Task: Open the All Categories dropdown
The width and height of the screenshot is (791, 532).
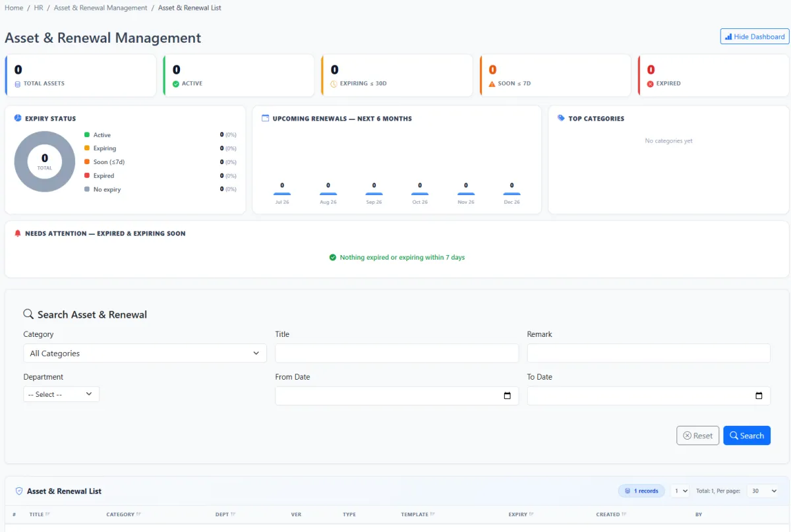Action: (x=145, y=353)
